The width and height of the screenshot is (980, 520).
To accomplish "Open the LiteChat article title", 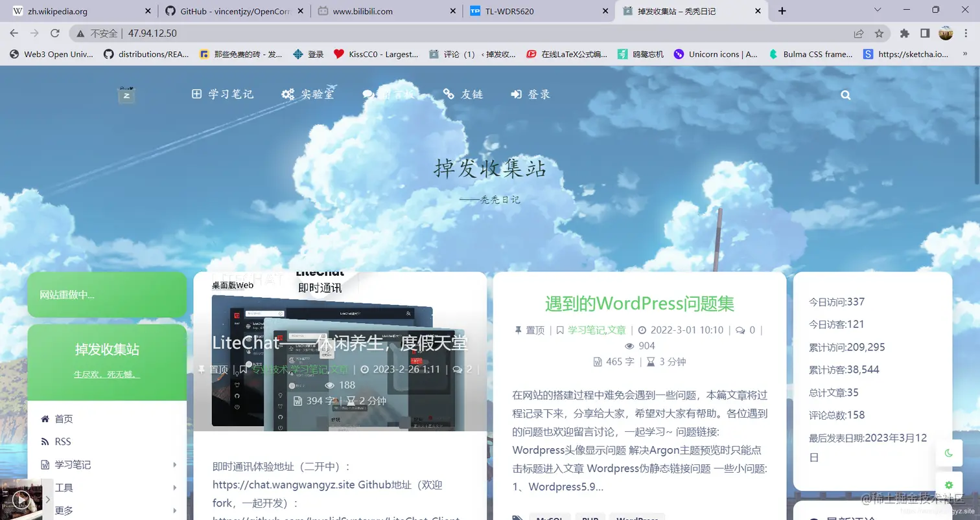I will click(340, 342).
